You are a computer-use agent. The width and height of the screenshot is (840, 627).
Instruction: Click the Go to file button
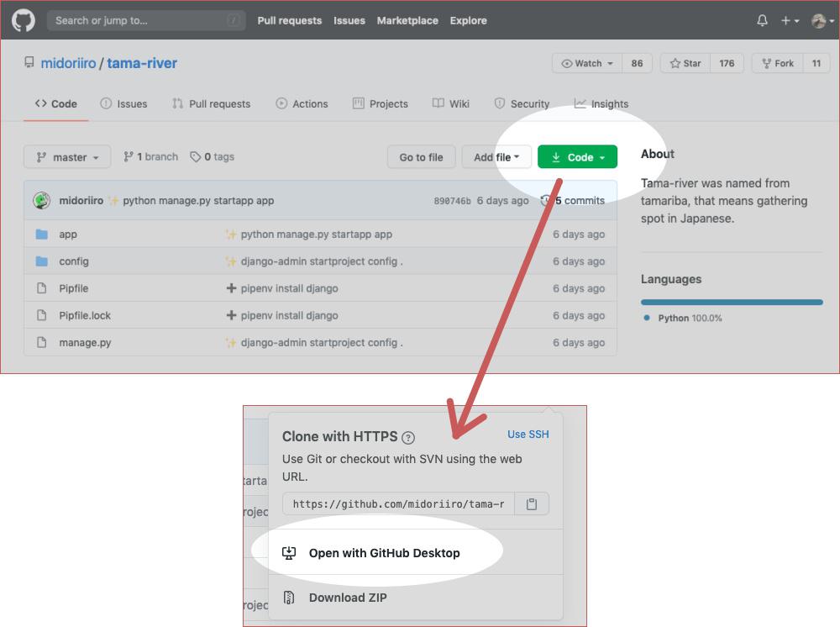coord(421,157)
